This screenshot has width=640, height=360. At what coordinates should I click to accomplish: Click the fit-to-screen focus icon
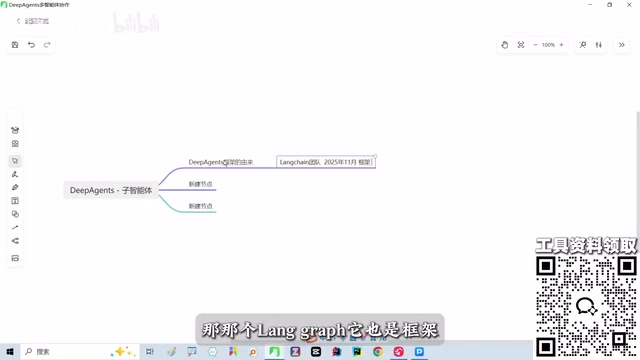point(521,45)
